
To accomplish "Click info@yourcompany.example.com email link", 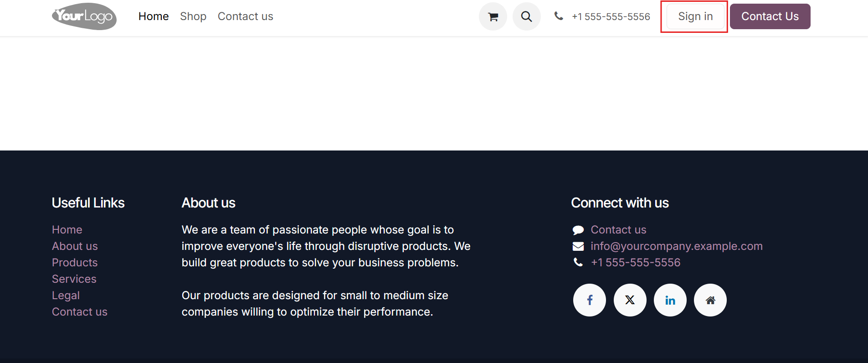I will 677,246.
